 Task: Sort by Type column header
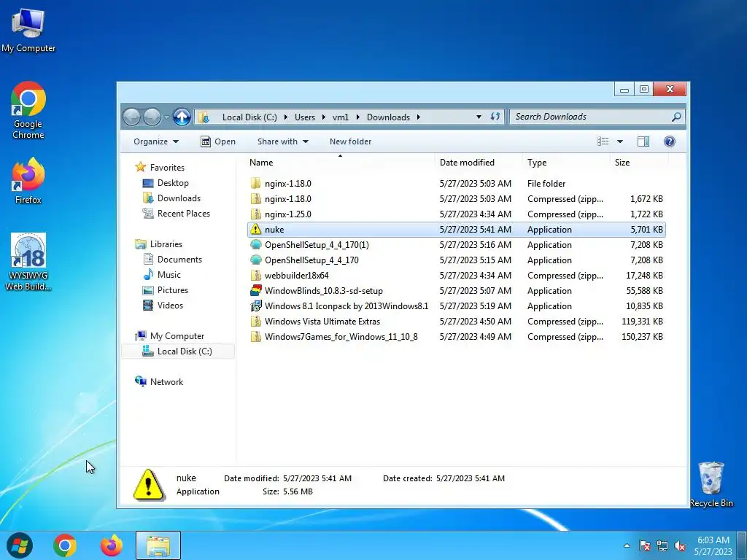coord(566,163)
